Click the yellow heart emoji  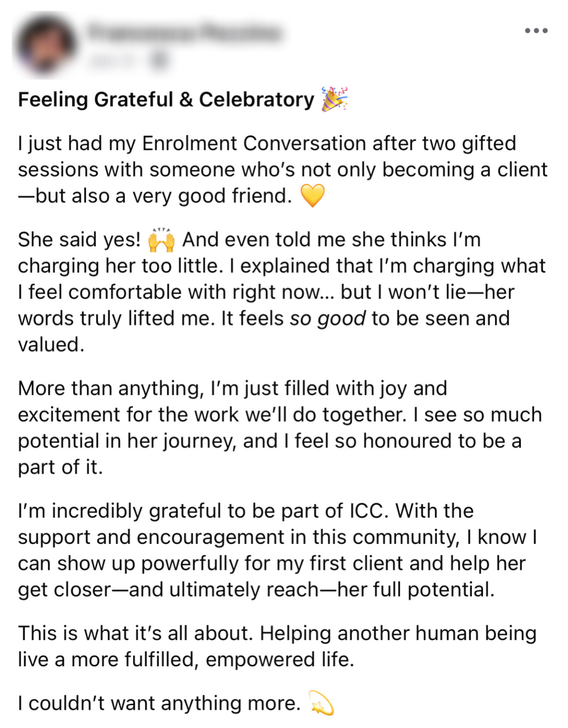coord(313,196)
